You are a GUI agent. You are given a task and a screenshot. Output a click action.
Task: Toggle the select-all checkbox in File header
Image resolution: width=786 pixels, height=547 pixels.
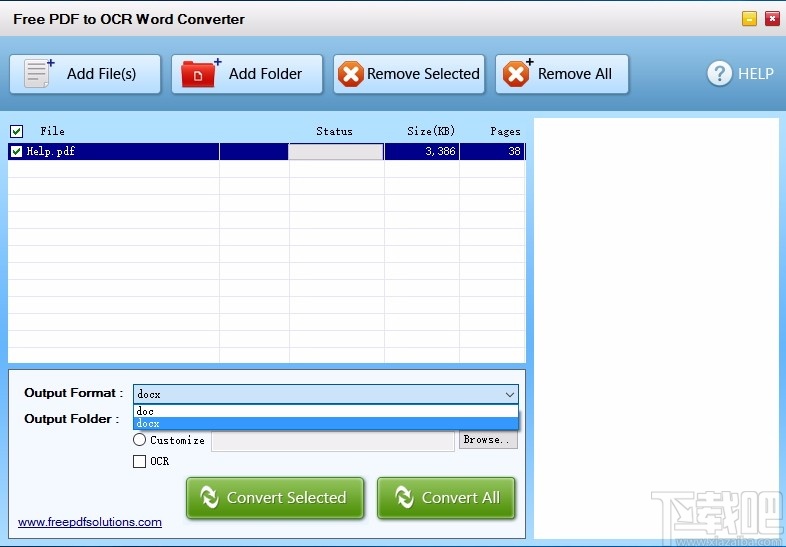[17, 131]
